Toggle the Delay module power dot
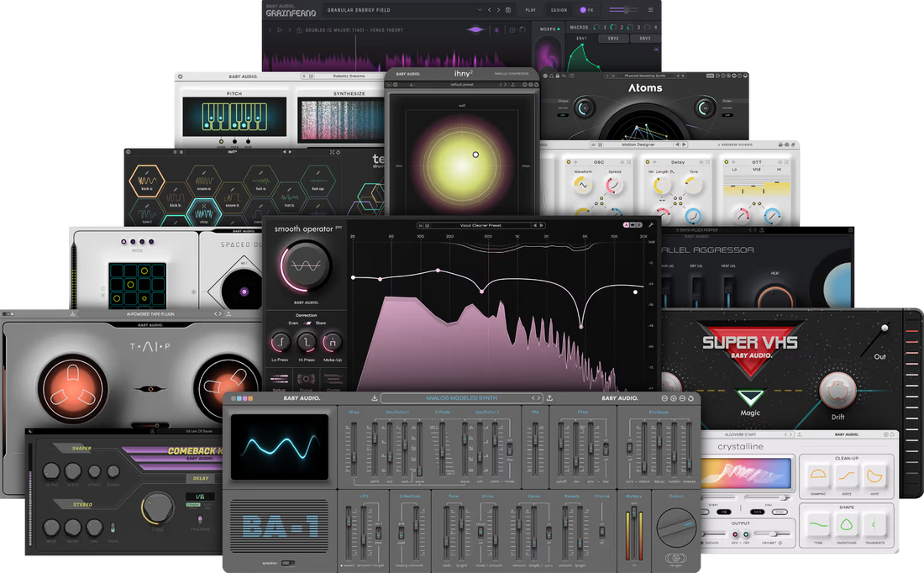 coord(647,162)
